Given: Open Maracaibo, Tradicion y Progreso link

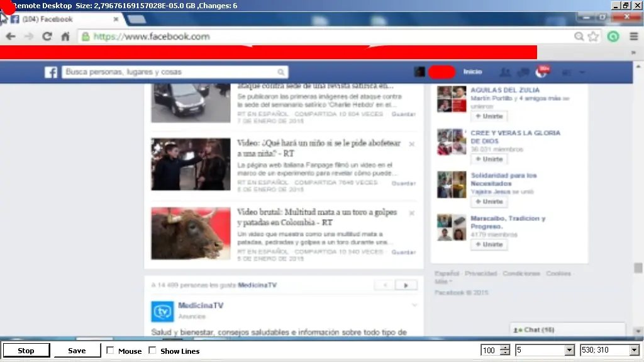Looking at the screenshot, I should pos(508,222).
